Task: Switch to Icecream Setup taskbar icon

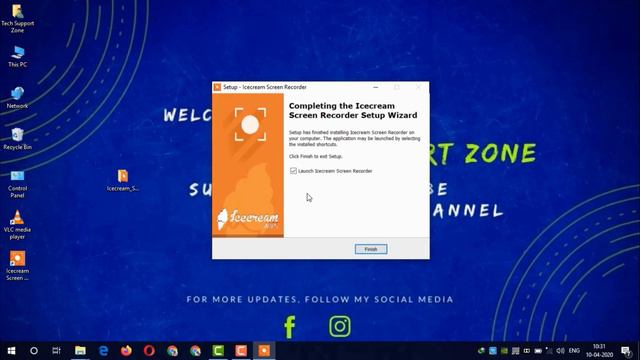Action: pyautogui.click(x=264, y=351)
